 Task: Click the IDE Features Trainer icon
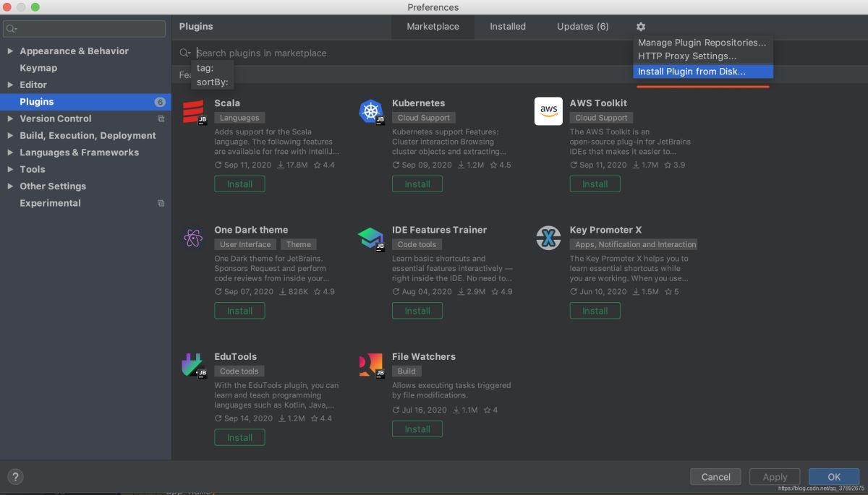370,238
